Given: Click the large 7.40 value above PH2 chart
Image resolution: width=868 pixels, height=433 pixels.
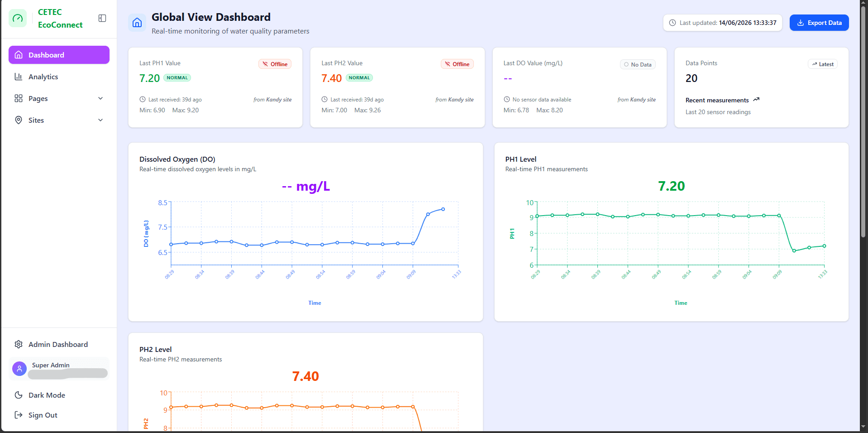Looking at the screenshot, I should [x=305, y=376].
